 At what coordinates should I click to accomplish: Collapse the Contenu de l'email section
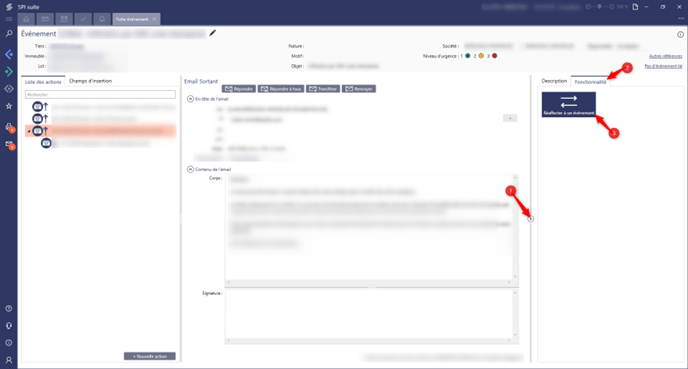pyautogui.click(x=190, y=169)
